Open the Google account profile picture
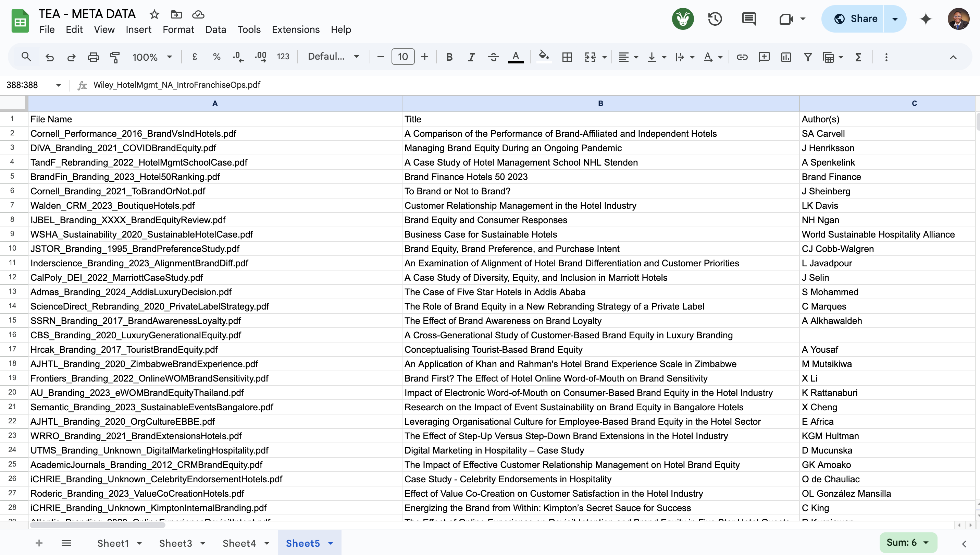 click(x=959, y=19)
